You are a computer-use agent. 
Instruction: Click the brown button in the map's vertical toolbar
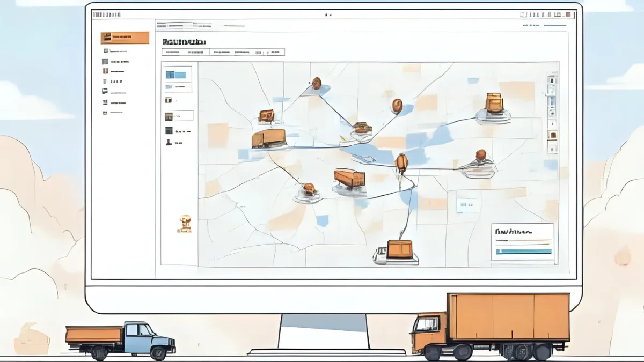point(552,134)
